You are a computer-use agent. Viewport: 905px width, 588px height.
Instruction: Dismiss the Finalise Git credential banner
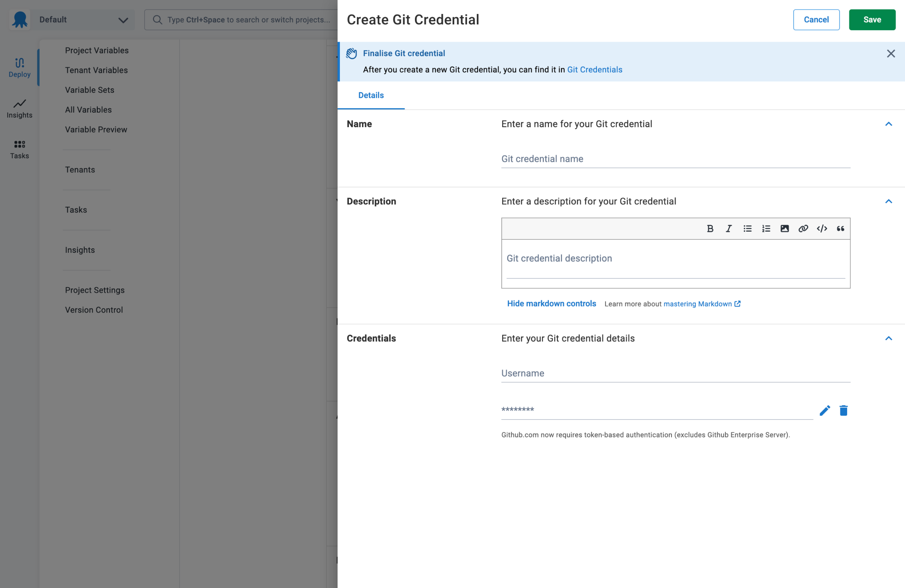(x=891, y=53)
